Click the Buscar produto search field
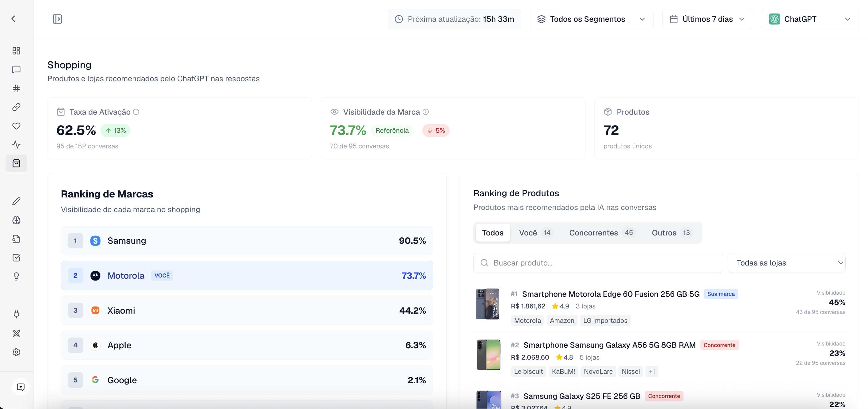Viewport: 868px width, 409px height. (598, 263)
